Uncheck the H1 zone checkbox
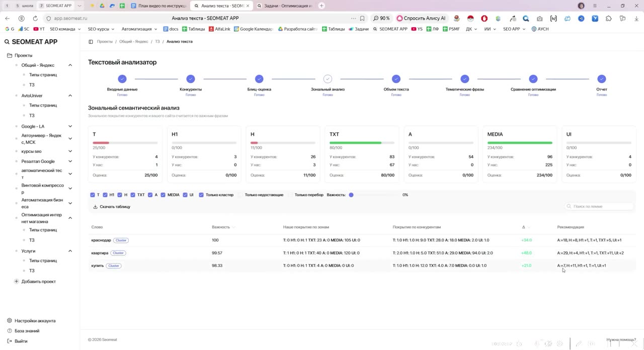Viewport: 644px width, 350px height. pos(105,195)
